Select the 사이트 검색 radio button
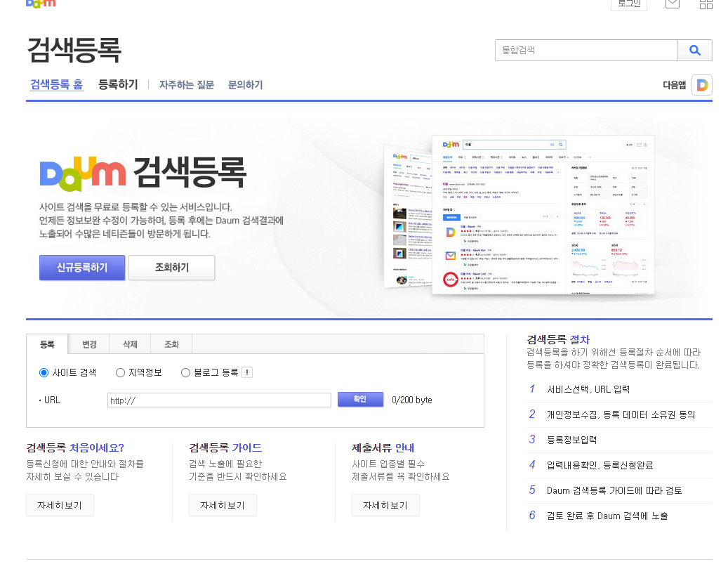This screenshot has height=569, width=728. 44,372
